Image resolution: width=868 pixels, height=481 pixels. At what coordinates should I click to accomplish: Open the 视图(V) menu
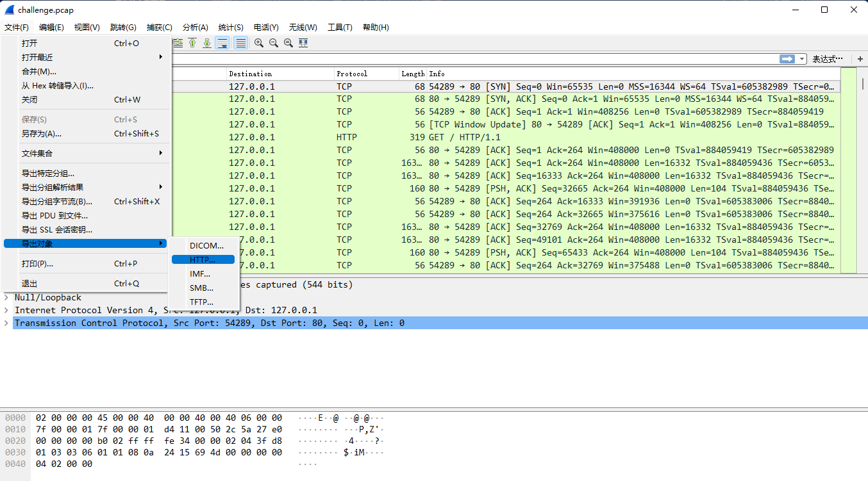click(x=87, y=27)
